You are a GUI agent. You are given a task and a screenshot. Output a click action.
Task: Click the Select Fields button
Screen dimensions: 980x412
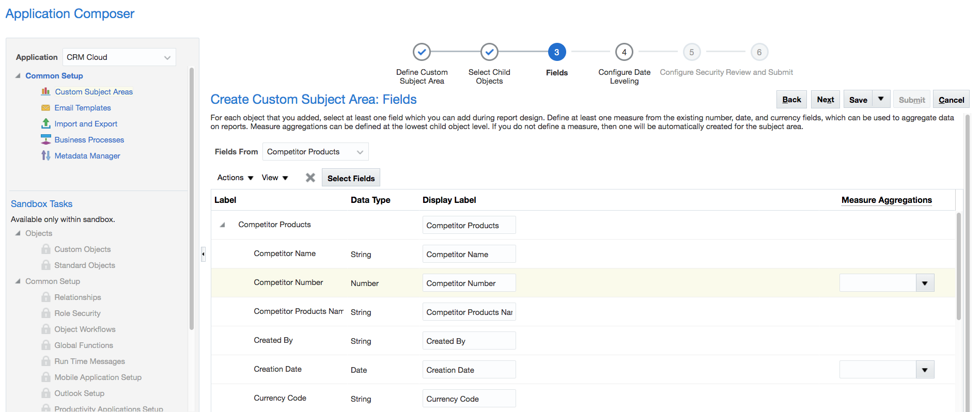pos(351,178)
